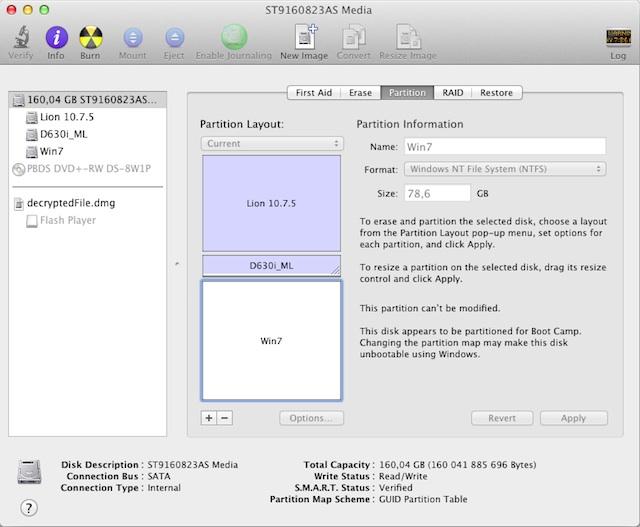Click the partition Size field
Image resolution: width=640 pixels, height=527 pixels.
tap(437, 193)
